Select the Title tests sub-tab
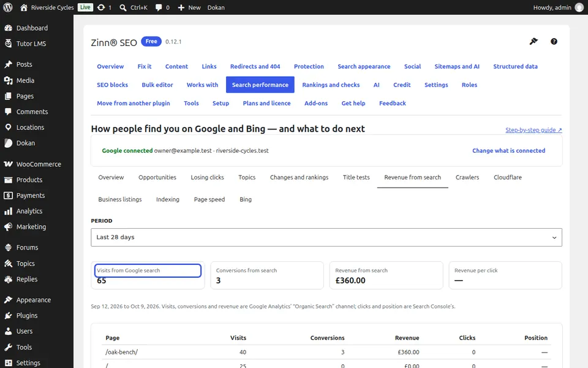Screen dimensions: 588x368 [356, 177]
